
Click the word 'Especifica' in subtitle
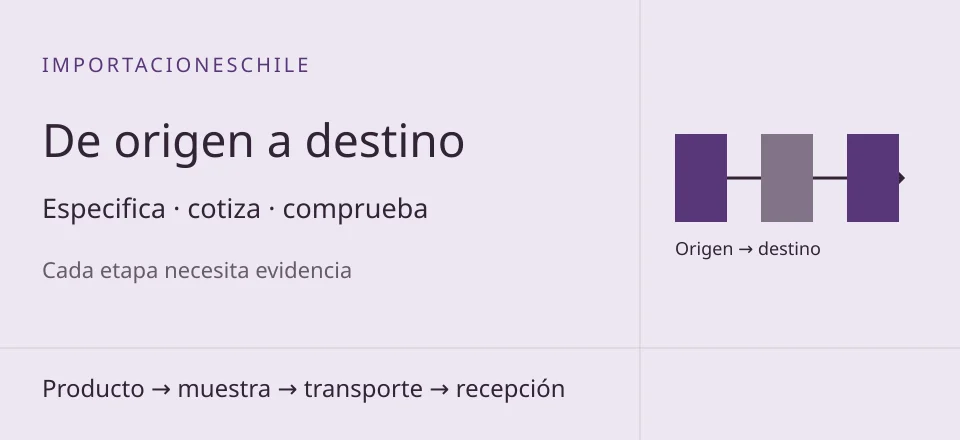coord(104,209)
